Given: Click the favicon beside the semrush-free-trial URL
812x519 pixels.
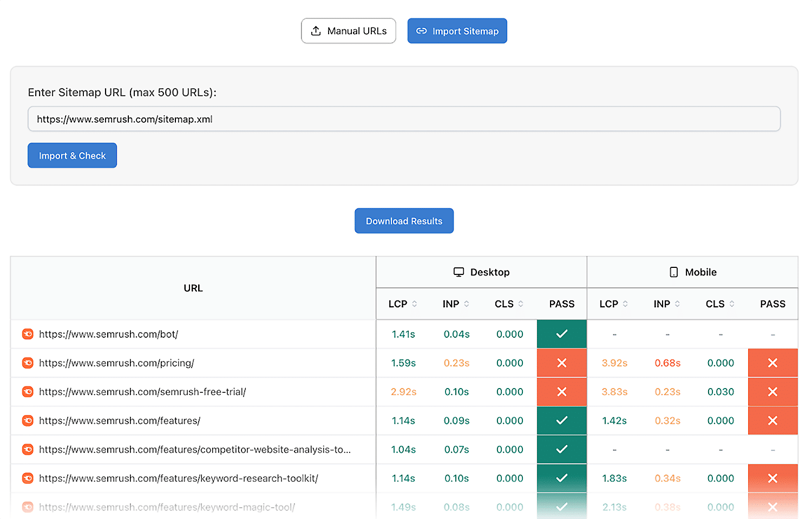Looking at the screenshot, I should point(28,391).
